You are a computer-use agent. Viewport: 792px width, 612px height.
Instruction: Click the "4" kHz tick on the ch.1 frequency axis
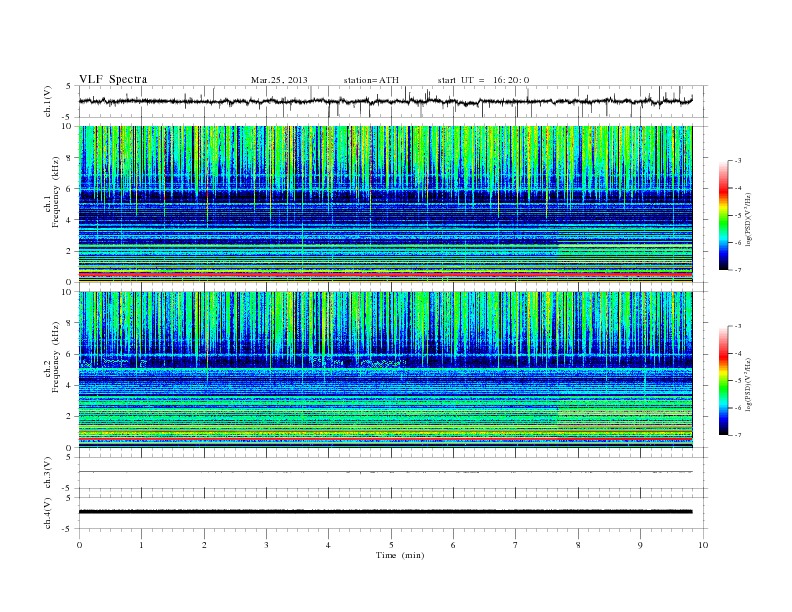[x=69, y=220]
